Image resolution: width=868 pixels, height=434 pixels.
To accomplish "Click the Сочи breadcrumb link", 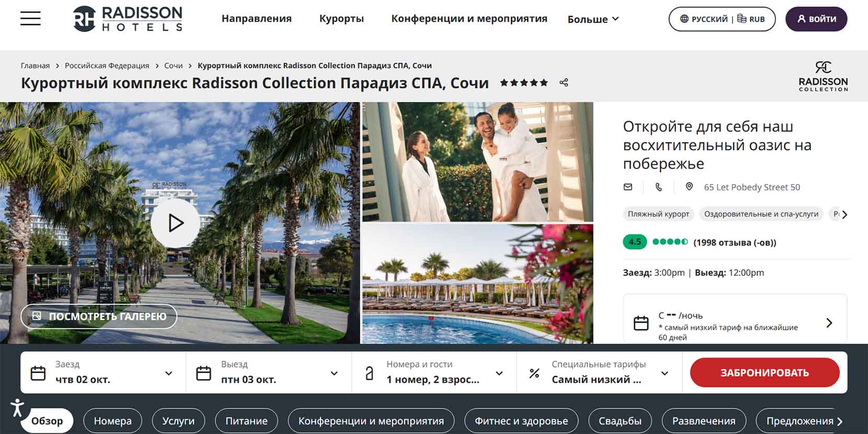I will coord(173,65).
